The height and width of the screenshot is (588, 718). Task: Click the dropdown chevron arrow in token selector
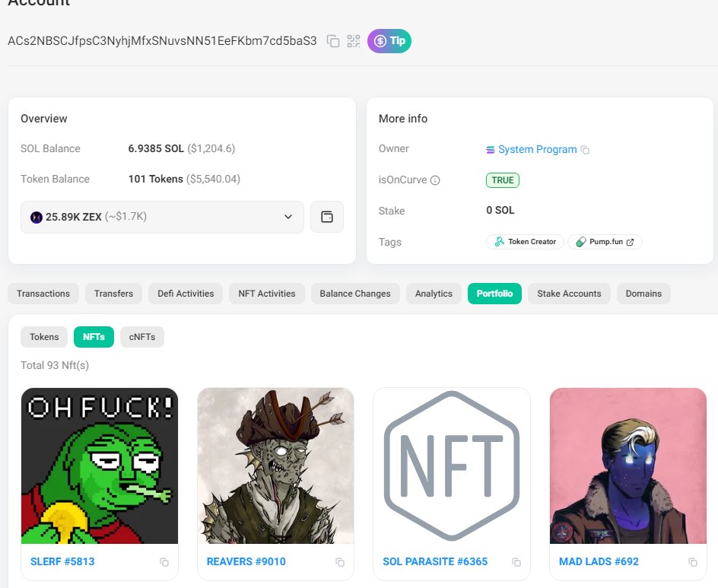click(x=288, y=217)
